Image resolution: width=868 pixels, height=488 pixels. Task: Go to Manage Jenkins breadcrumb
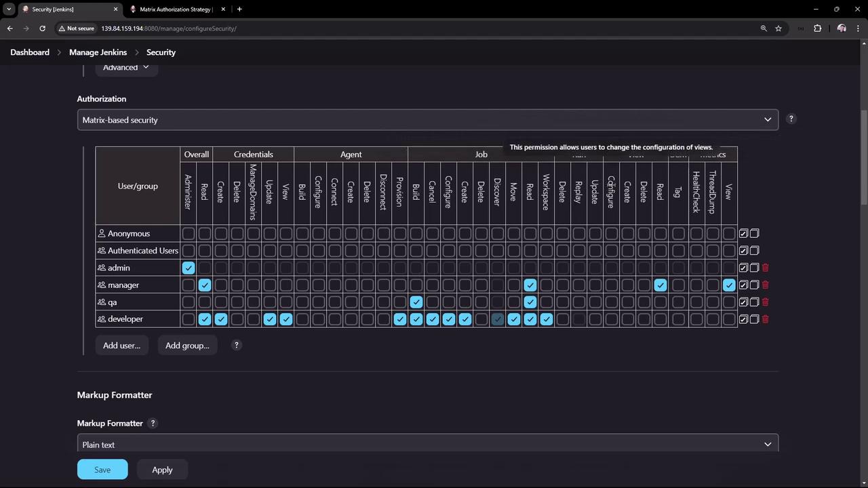(x=98, y=52)
